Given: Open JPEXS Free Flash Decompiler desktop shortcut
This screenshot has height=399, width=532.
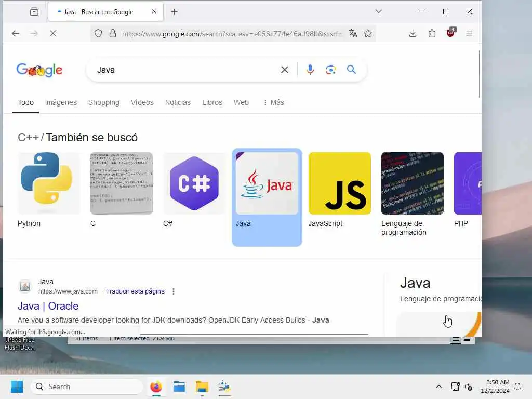Looking at the screenshot, I should coord(19,344).
